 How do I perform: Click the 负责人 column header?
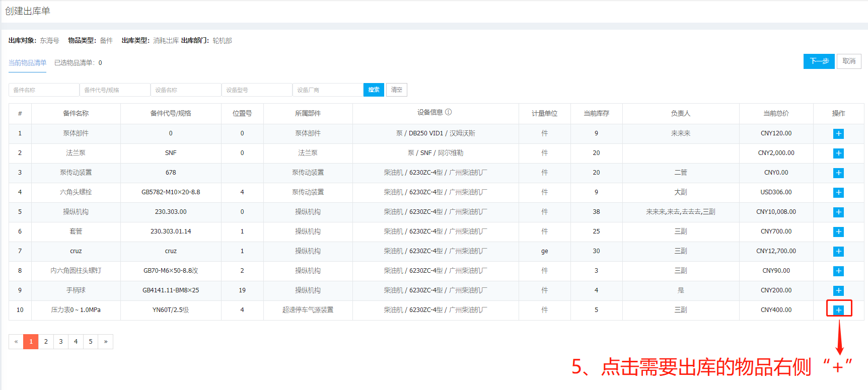click(x=680, y=114)
